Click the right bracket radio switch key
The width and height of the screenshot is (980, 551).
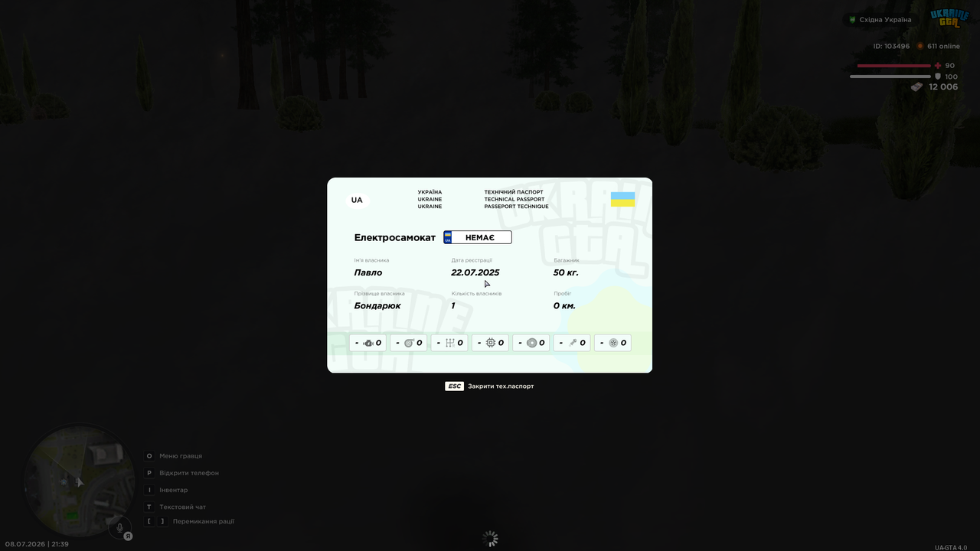click(x=162, y=521)
